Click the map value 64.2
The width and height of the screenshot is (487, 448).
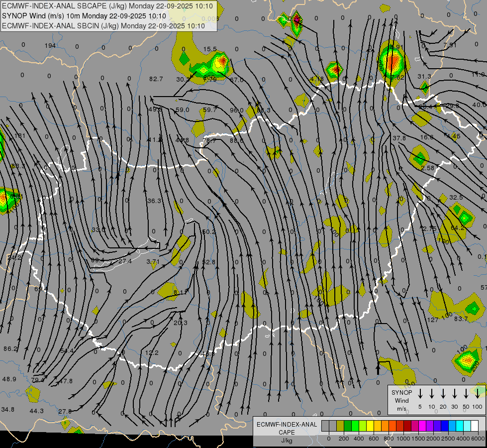(x=458, y=228)
